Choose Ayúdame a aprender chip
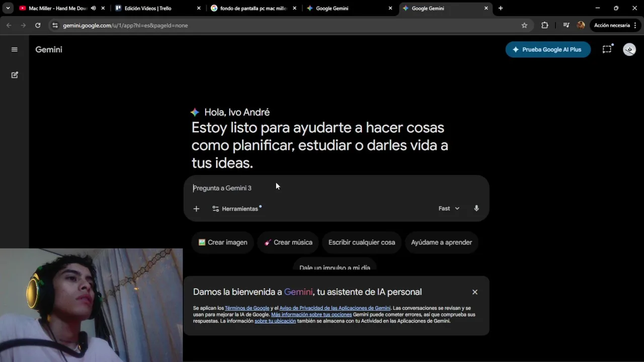 tap(441, 242)
